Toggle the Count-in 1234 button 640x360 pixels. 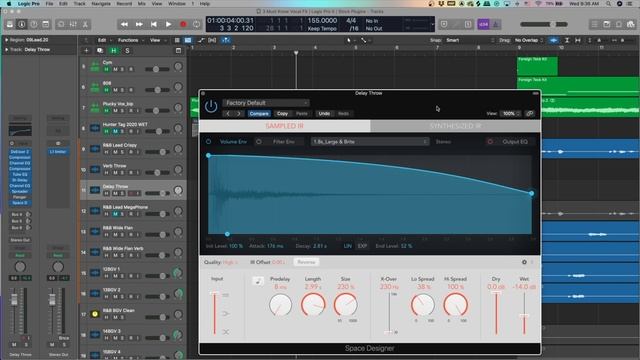tap(483, 24)
